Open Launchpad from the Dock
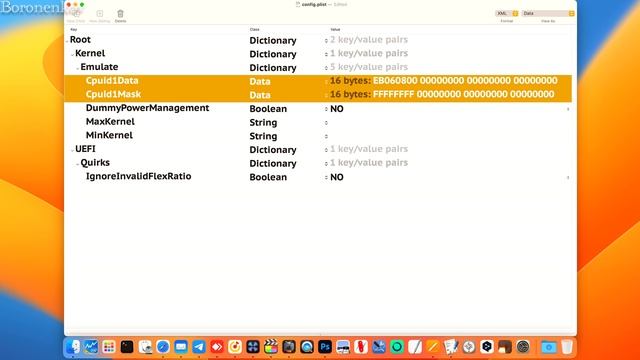640x360 pixels. pos(109,347)
